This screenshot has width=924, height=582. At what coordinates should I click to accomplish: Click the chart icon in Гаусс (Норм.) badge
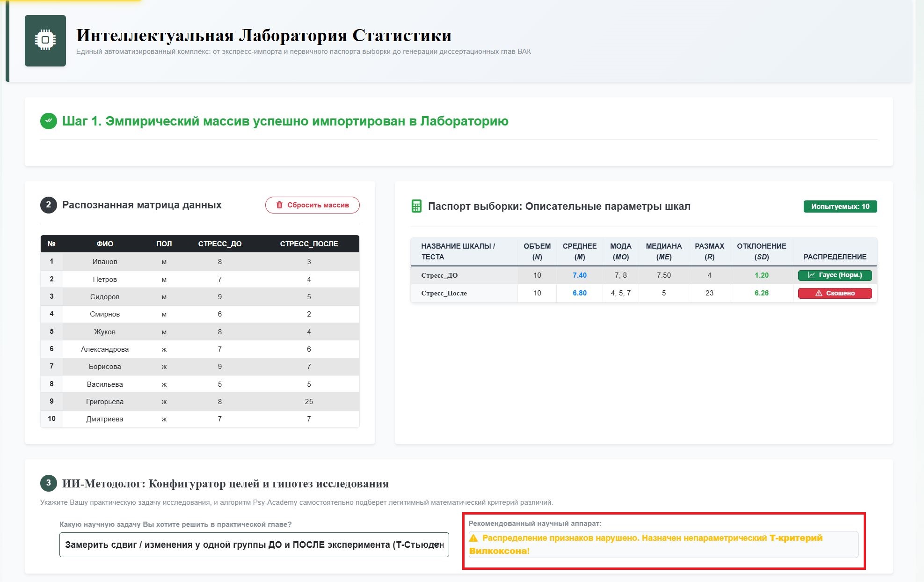tap(812, 275)
